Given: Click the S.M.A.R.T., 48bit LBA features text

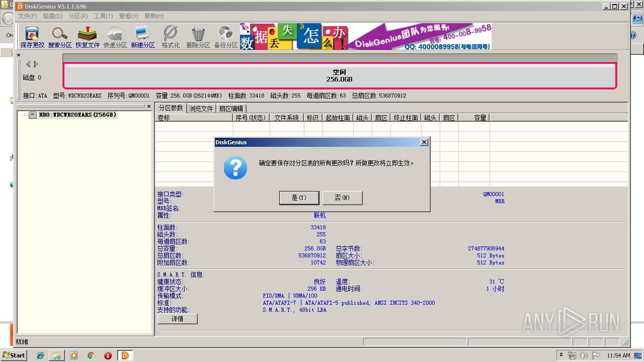Looking at the screenshot, I should click(x=294, y=310).
